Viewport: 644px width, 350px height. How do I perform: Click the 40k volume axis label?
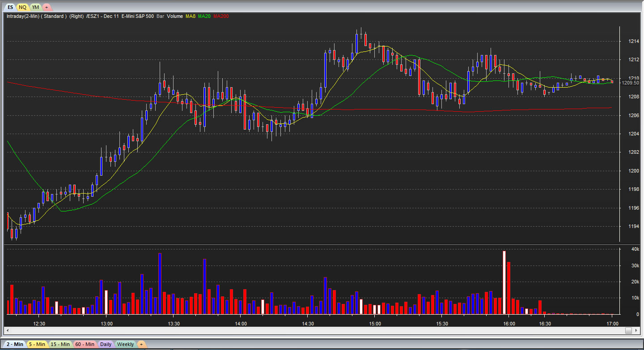pyautogui.click(x=635, y=249)
